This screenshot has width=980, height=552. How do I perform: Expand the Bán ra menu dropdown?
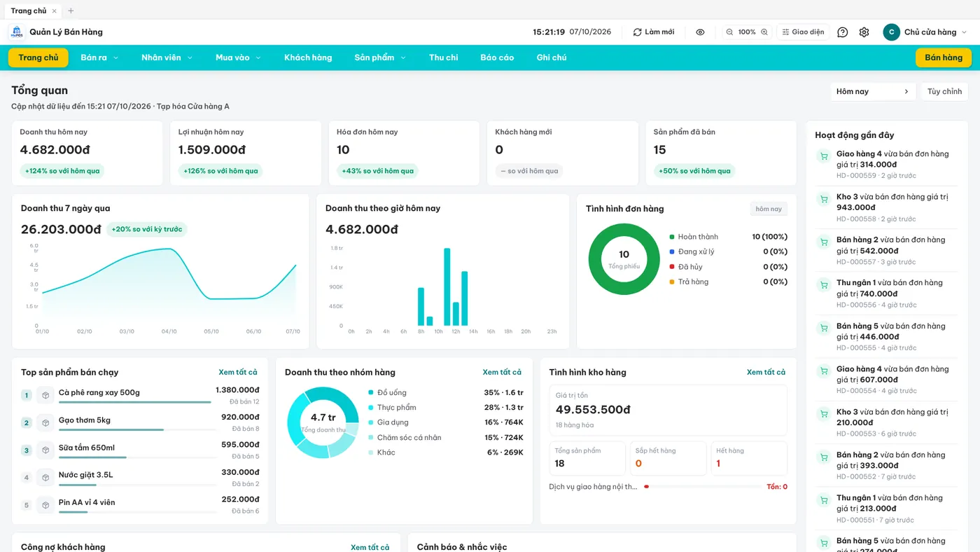pos(99,57)
